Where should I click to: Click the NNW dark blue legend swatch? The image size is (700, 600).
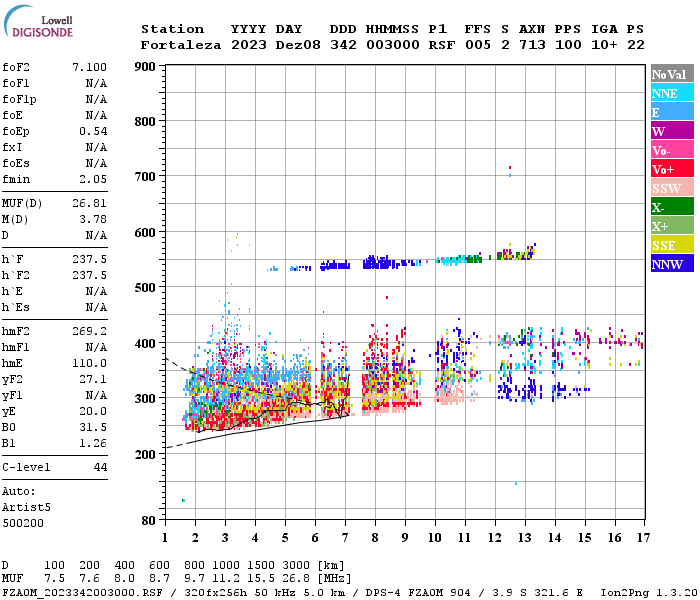pos(672,263)
